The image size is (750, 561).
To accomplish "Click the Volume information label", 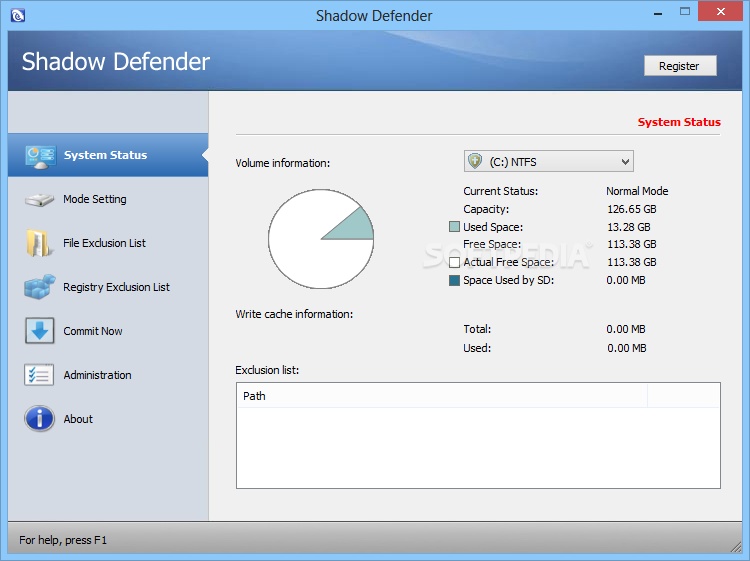I will tap(283, 163).
